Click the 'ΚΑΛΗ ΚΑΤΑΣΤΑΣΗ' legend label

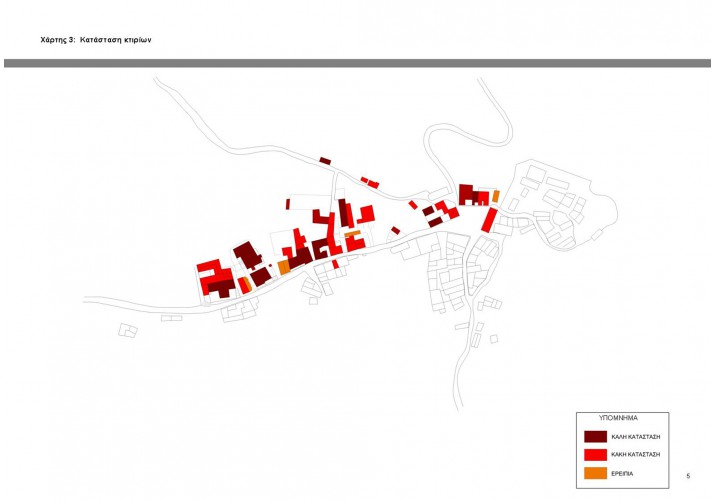(636, 437)
